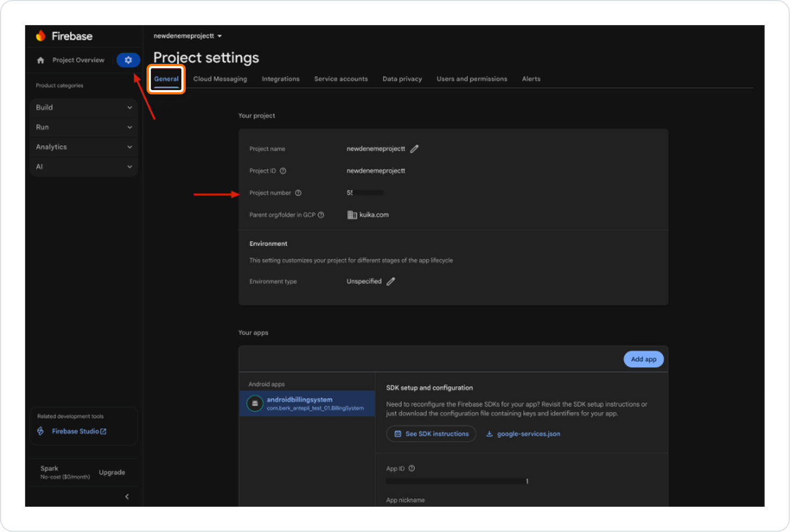Expand the AI category

[x=84, y=167]
